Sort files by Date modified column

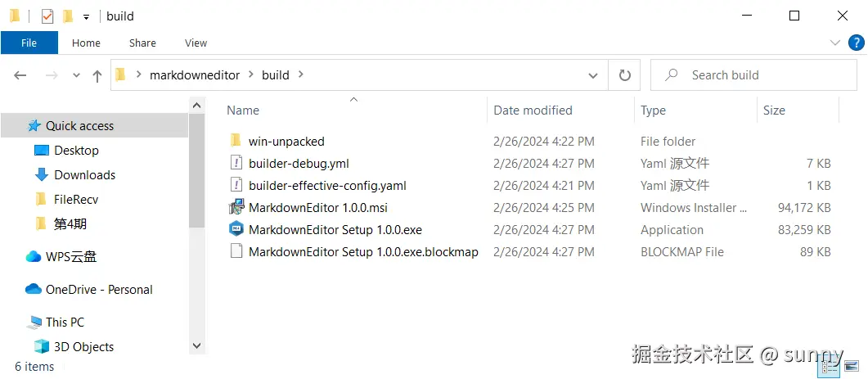tap(533, 110)
